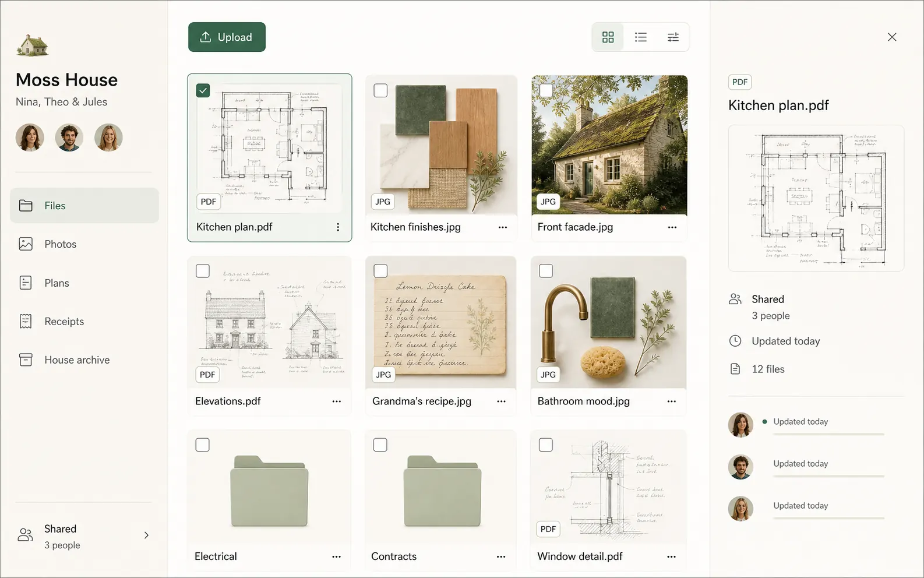924x578 pixels.
Task: Click the Upload button
Action: 227,37
